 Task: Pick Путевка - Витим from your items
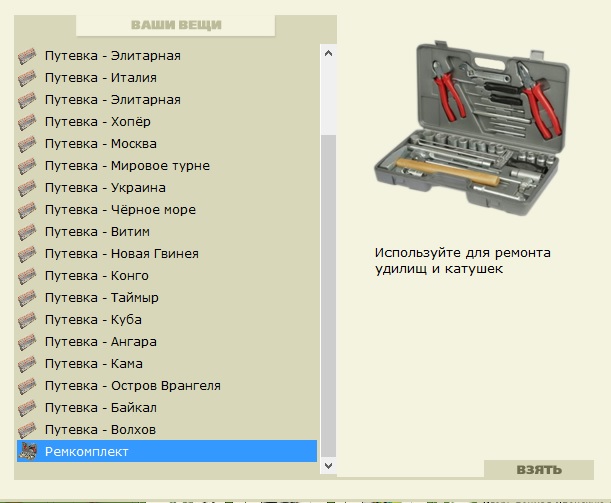pos(167,232)
